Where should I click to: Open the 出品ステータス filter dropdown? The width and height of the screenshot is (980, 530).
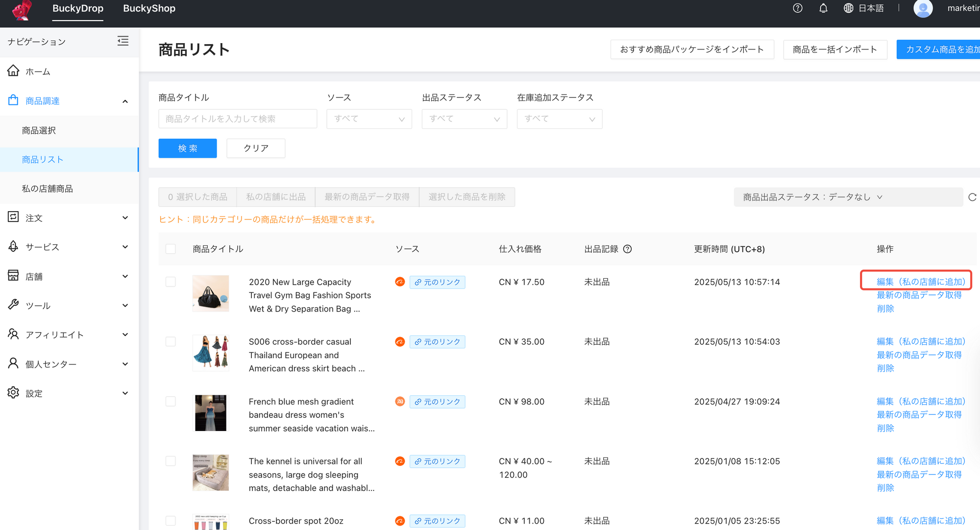[x=464, y=119]
